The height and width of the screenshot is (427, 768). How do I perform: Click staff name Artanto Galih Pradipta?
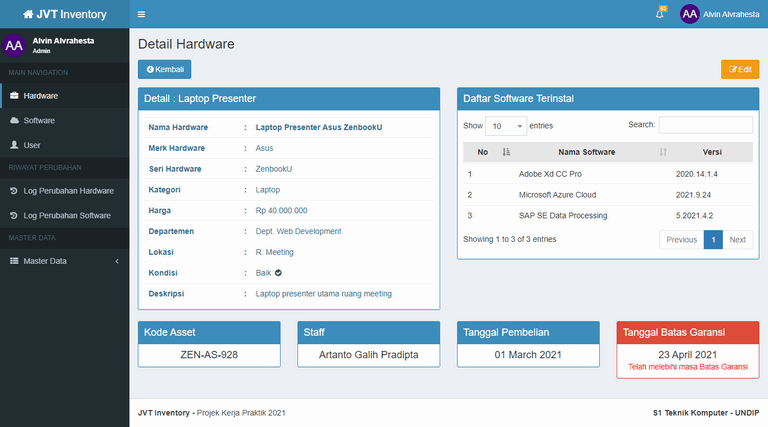tap(368, 355)
